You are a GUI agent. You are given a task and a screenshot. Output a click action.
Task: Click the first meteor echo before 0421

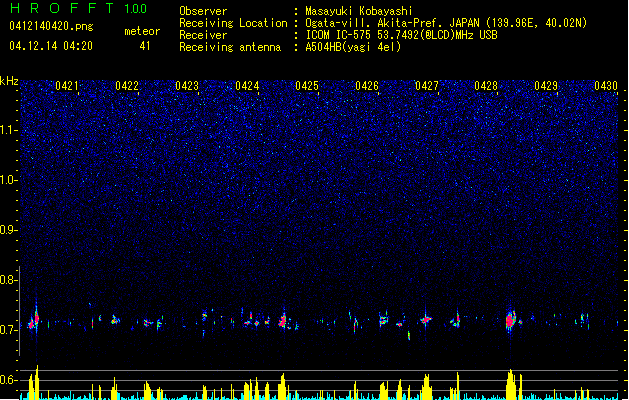[x=34, y=320]
